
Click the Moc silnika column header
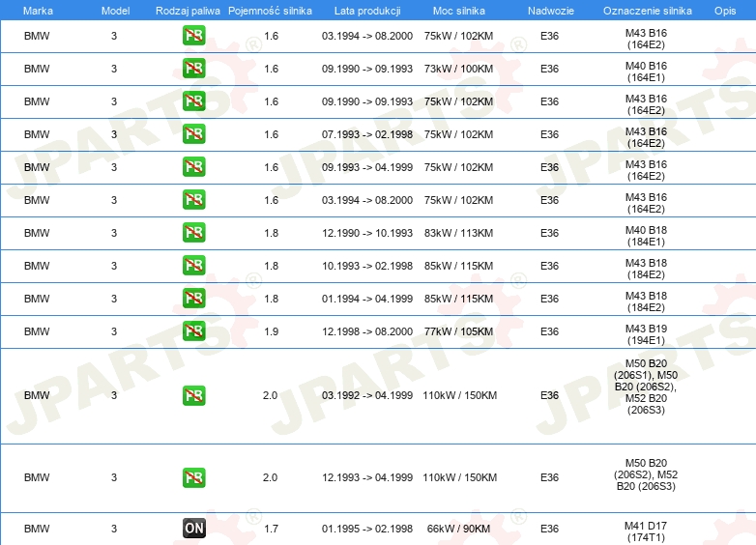459,11
